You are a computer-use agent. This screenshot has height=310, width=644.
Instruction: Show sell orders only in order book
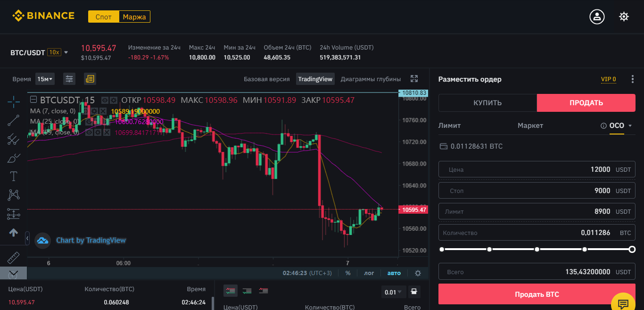[x=264, y=291]
